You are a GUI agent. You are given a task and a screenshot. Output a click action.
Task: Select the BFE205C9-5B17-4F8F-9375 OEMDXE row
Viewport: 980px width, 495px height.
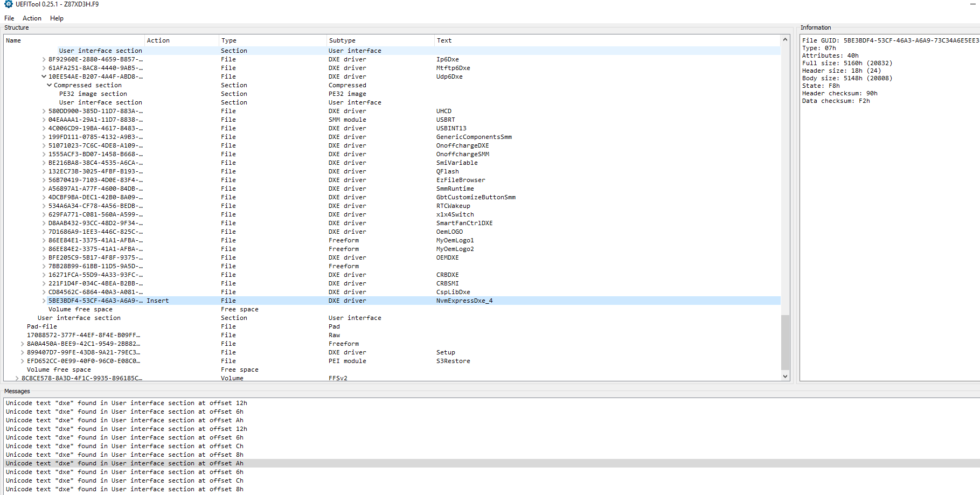pos(392,258)
